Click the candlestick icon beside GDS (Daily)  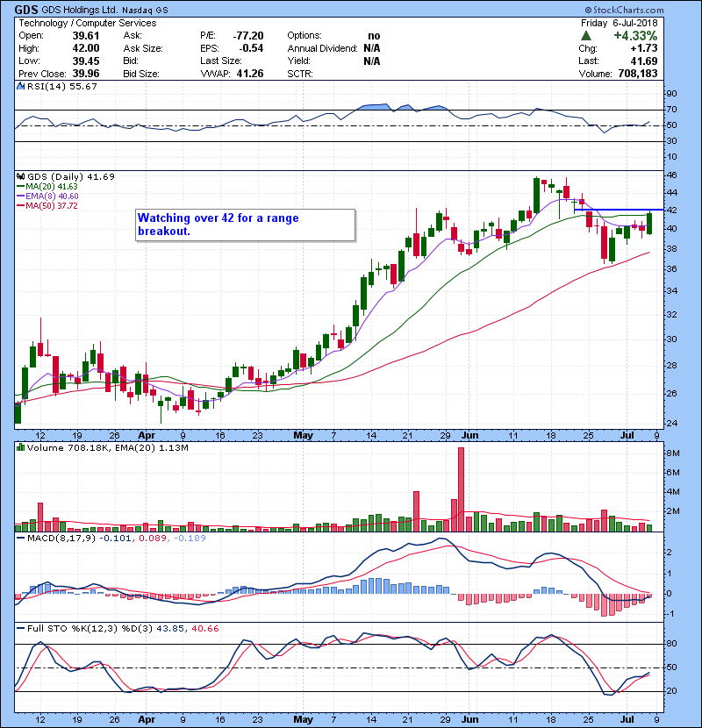(20, 176)
